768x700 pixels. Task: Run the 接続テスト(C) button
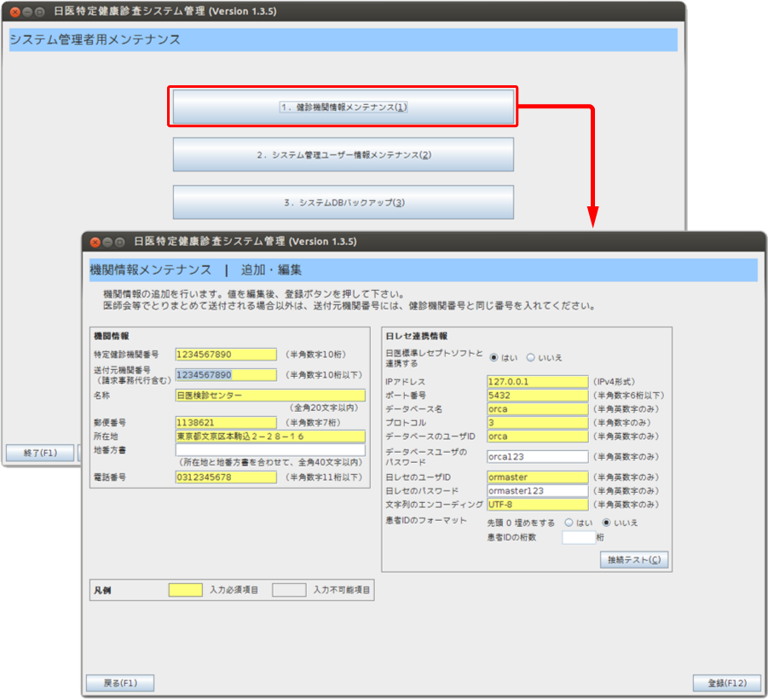click(634, 559)
